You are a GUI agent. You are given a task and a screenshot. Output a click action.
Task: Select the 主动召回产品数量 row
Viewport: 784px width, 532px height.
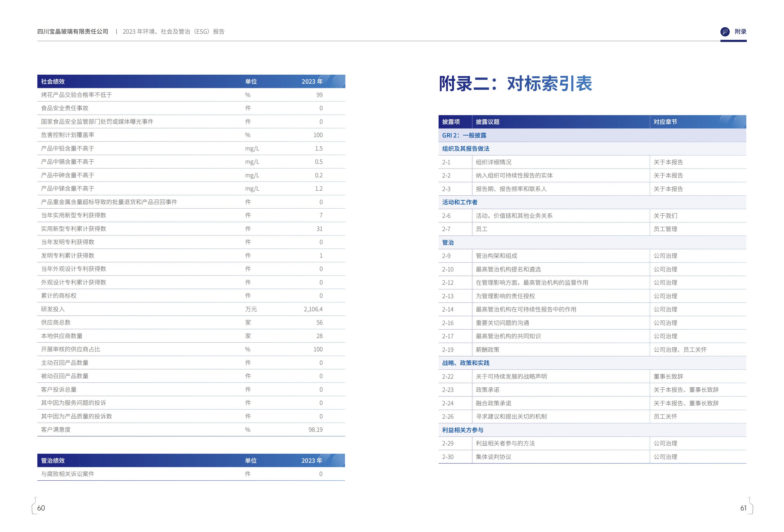point(191,363)
